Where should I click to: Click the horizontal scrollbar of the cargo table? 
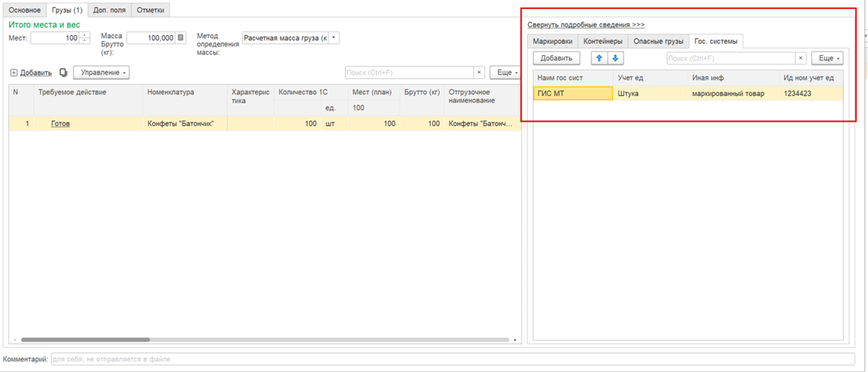tap(86, 340)
